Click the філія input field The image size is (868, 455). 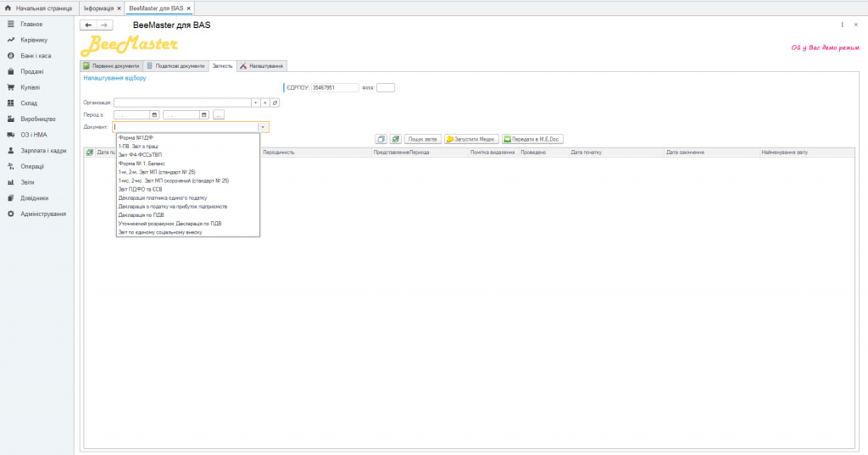pyautogui.click(x=386, y=87)
